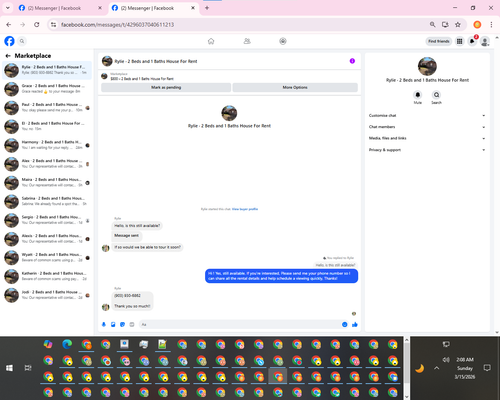Open Sabrina conversation in chat list
Image resolution: width=500 pixels, height=400 pixels.
click(x=47, y=201)
